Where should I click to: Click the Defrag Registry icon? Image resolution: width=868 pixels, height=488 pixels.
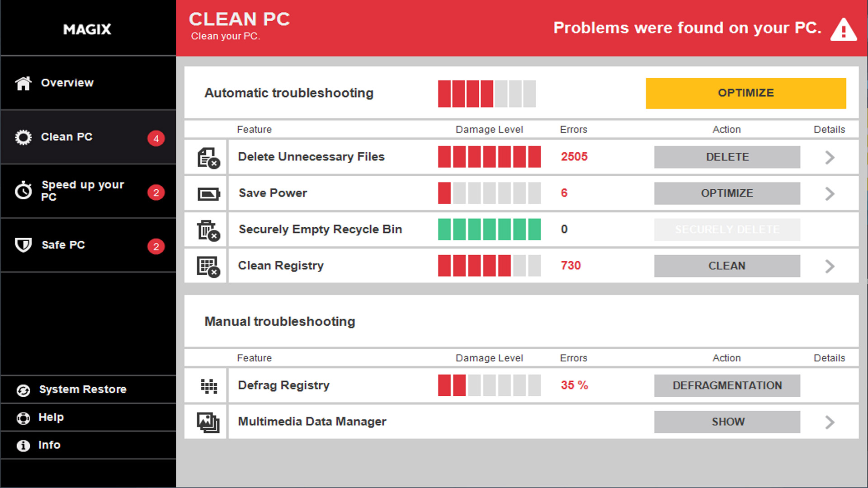click(x=208, y=386)
